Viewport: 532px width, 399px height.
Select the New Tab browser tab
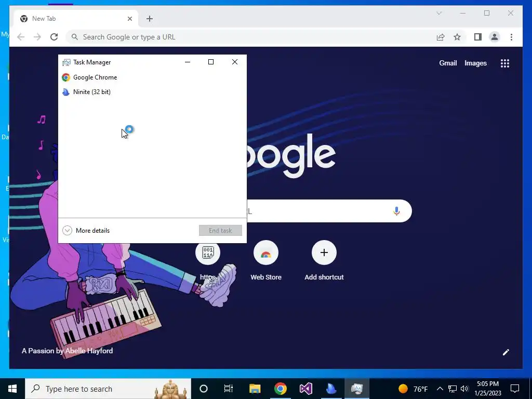(76, 19)
